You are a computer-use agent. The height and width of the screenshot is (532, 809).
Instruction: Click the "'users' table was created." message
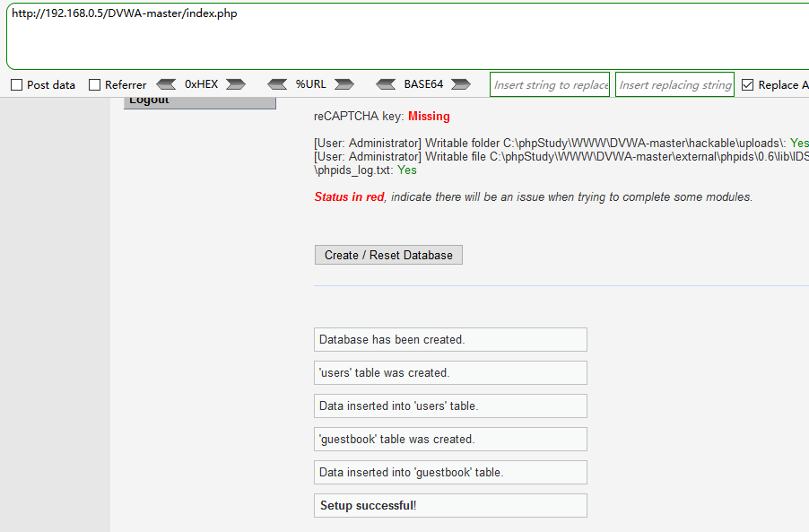[x=450, y=372]
